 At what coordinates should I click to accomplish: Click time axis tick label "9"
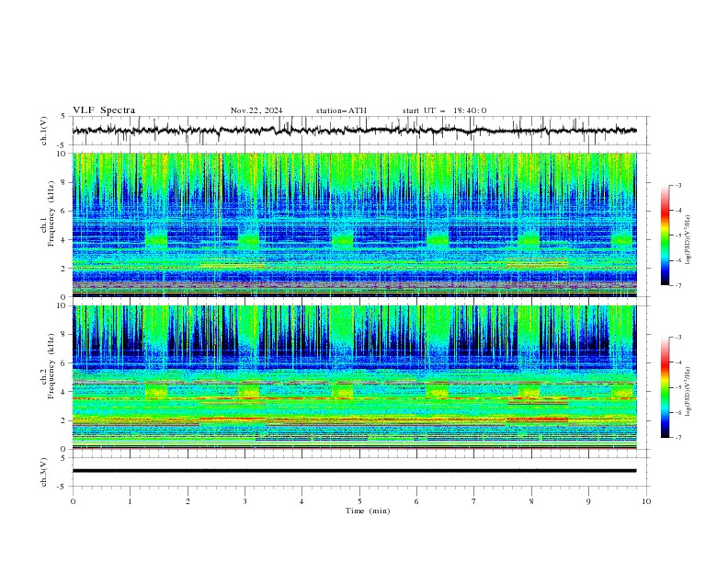point(588,501)
